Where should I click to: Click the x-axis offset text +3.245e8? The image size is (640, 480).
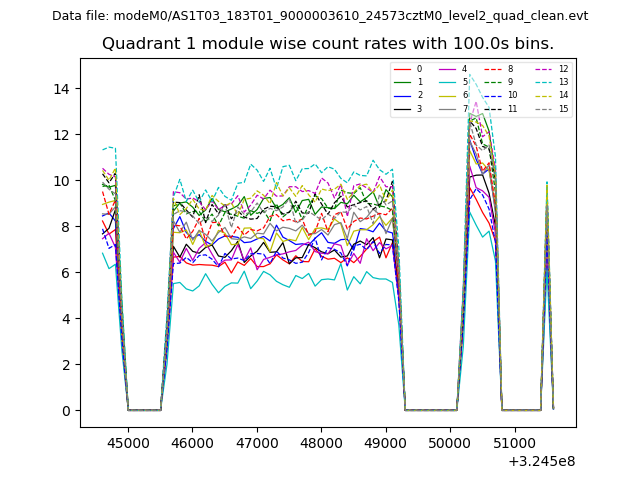coord(542,461)
